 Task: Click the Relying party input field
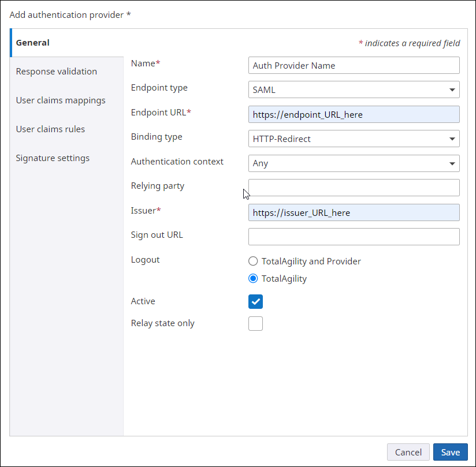(353, 188)
